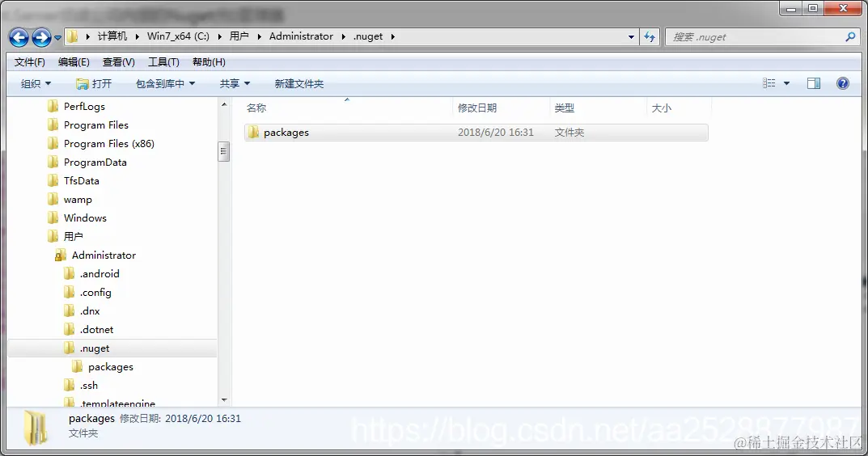This screenshot has height=456, width=868.
Task: Open recent pages dropdown next to Forward
Action: pos(57,38)
